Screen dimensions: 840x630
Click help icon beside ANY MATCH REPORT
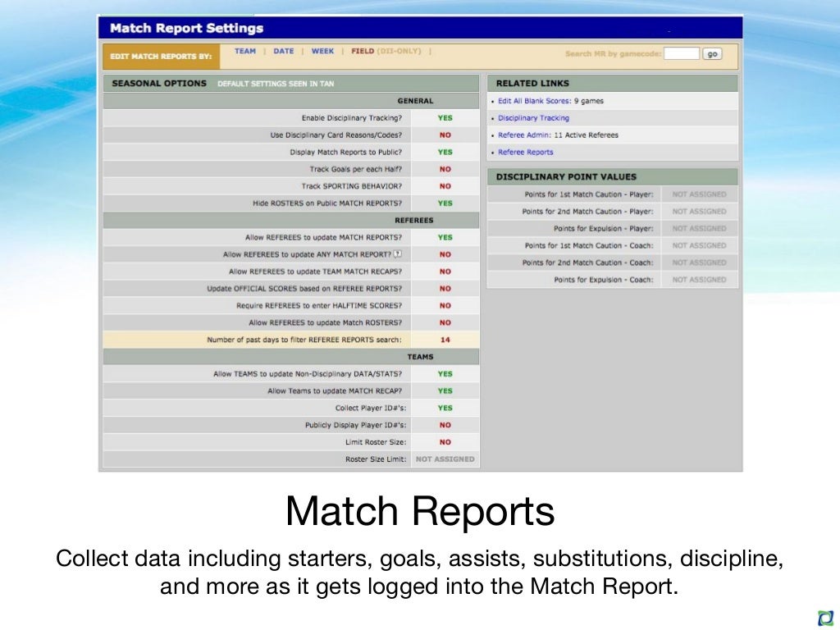point(398,254)
